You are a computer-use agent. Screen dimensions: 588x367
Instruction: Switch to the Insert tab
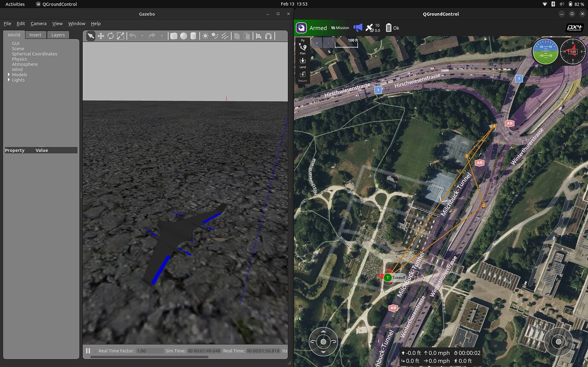tap(35, 35)
